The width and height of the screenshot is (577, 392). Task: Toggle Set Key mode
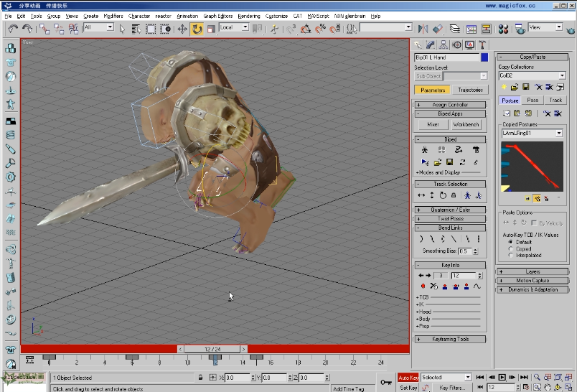(408, 388)
